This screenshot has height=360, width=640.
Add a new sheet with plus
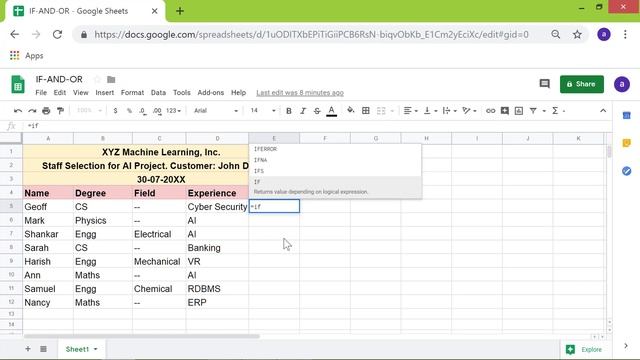(x=28, y=349)
